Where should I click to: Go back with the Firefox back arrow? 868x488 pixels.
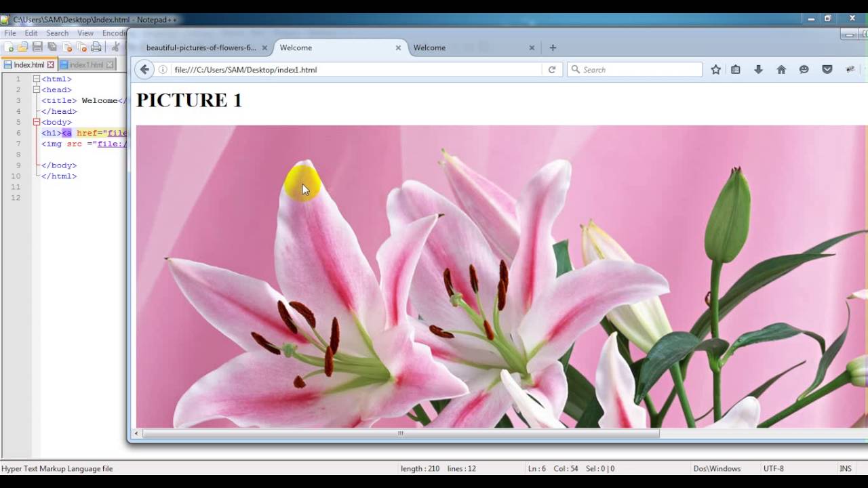click(x=144, y=69)
